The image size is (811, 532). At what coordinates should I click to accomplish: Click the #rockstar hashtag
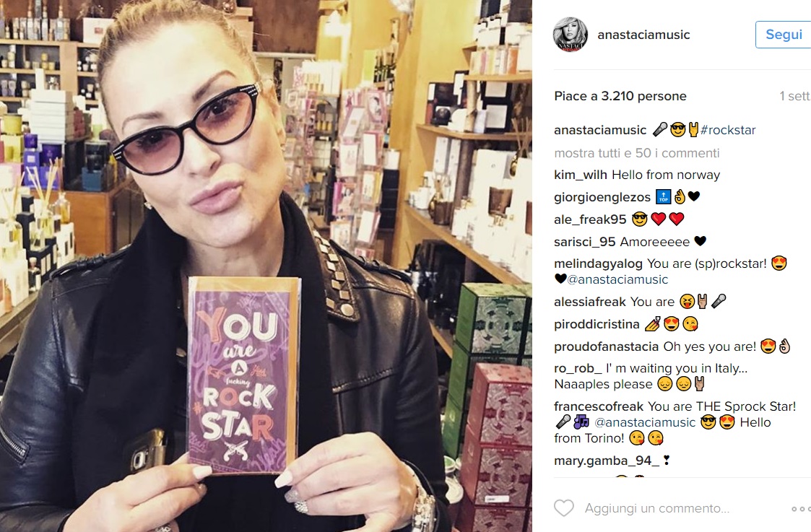click(x=728, y=130)
